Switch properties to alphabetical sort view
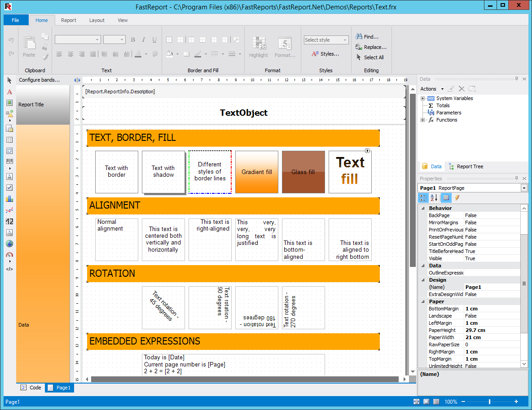The height and width of the screenshot is (410, 532). [x=434, y=198]
